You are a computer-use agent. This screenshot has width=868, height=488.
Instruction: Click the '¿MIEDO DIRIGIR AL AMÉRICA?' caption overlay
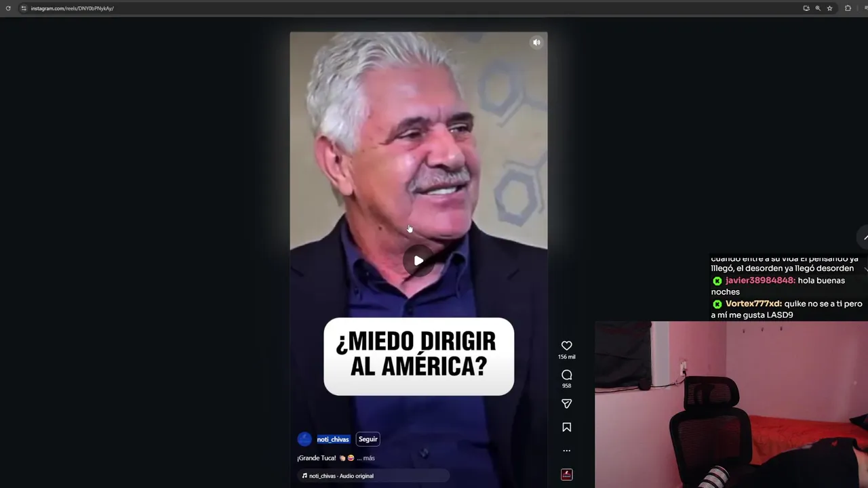coord(418,357)
